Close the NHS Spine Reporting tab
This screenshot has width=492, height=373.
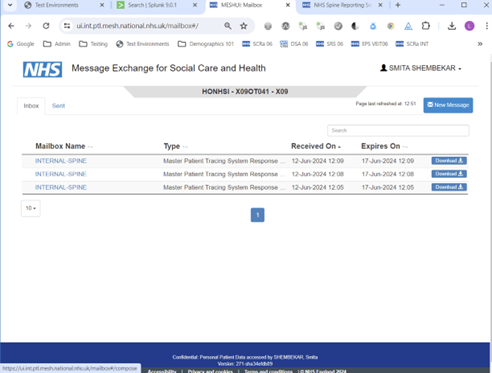[380, 5]
